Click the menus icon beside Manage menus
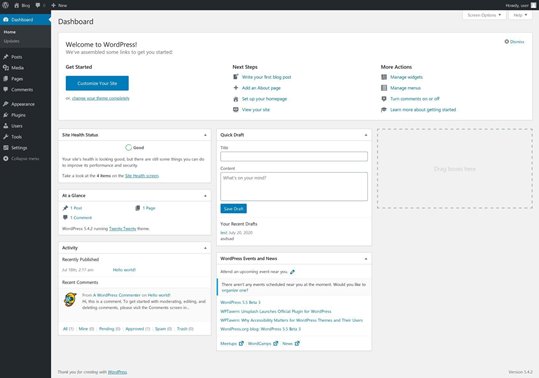Viewport: 539px width, 378px height. (384, 88)
